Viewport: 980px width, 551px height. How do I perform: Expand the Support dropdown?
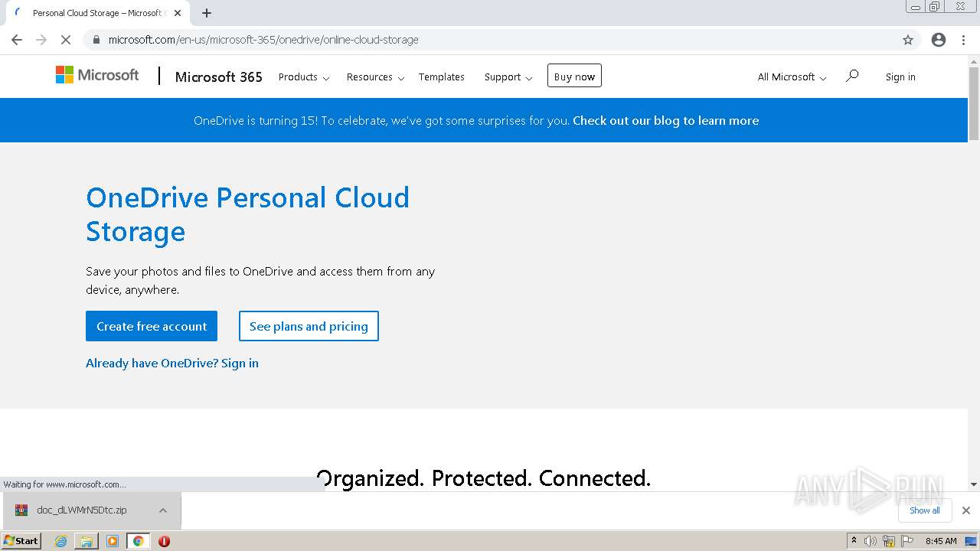point(508,77)
